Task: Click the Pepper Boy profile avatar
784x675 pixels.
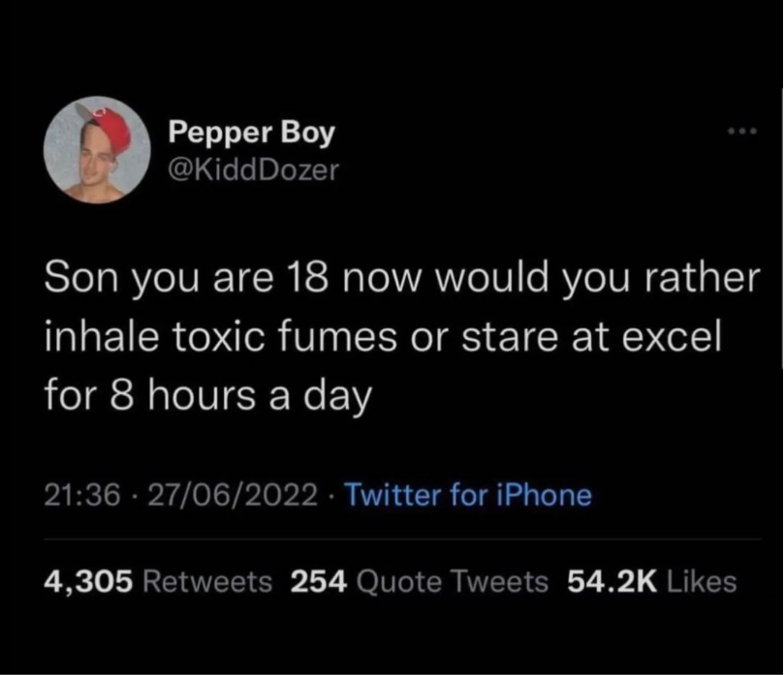Action: pos(97,150)
